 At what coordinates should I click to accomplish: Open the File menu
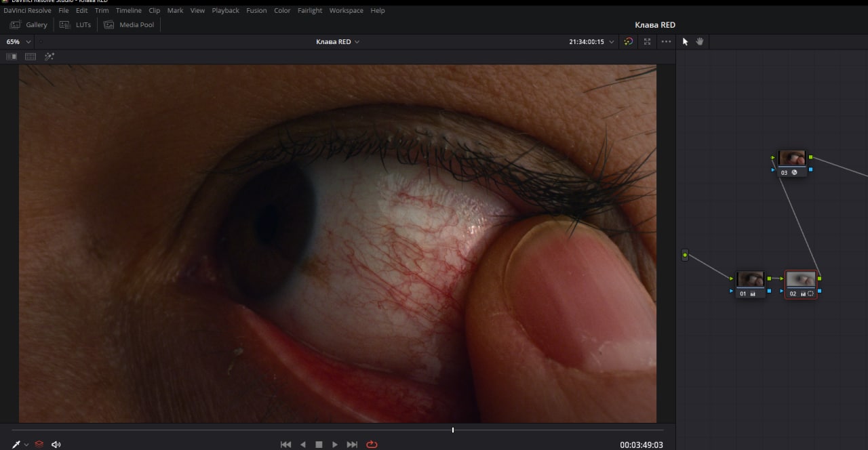tap(64, 11)
